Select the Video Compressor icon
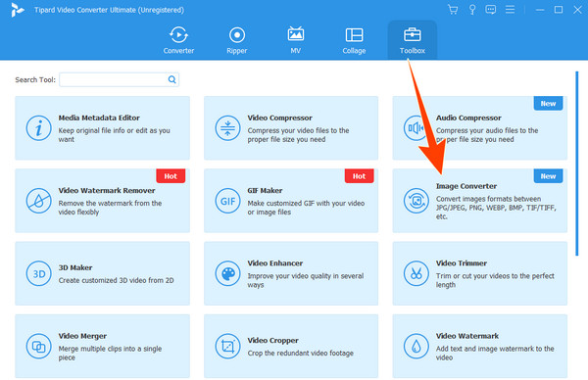Image resolution: width=588 pixels, height=380 pixels. [227, 128]
